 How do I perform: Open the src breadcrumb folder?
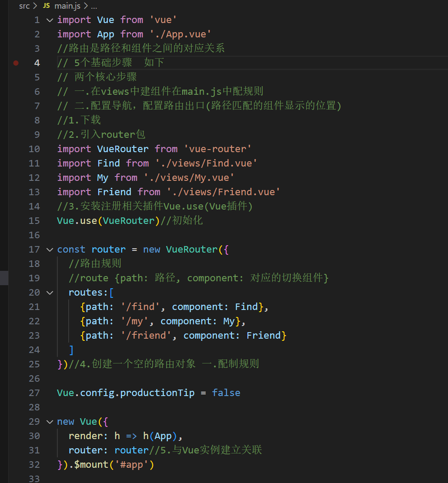click(24, 6)
